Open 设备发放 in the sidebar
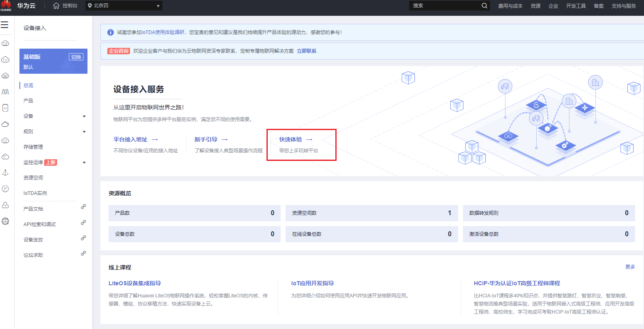The width and height of the screenshot is (644, 329). tap(33, 240)
